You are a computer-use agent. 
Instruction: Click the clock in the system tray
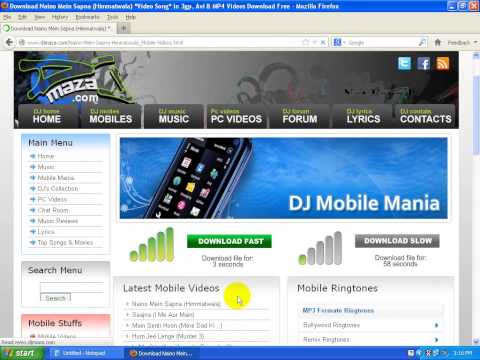coord(463,353)
